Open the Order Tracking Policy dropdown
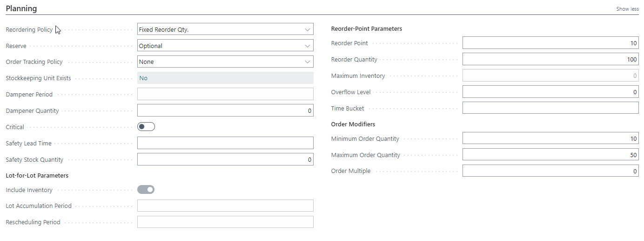This screenshot has width=644, height=241. 225,62
